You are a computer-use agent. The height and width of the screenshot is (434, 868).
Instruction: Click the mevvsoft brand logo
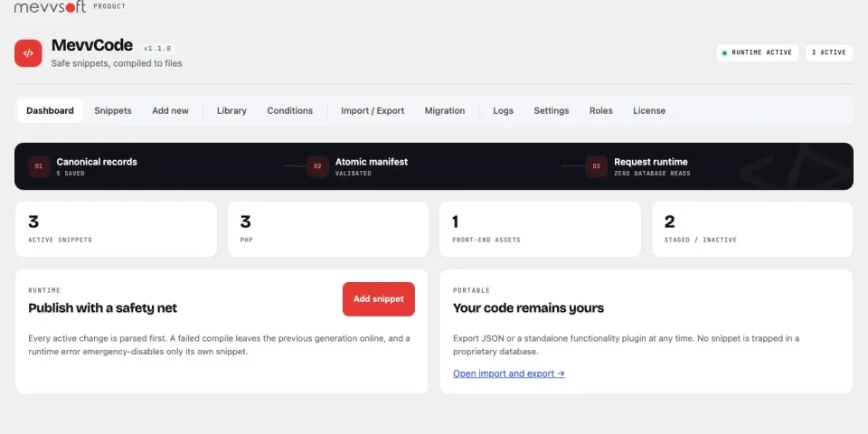pyautogui.click(x=50, y=6)
